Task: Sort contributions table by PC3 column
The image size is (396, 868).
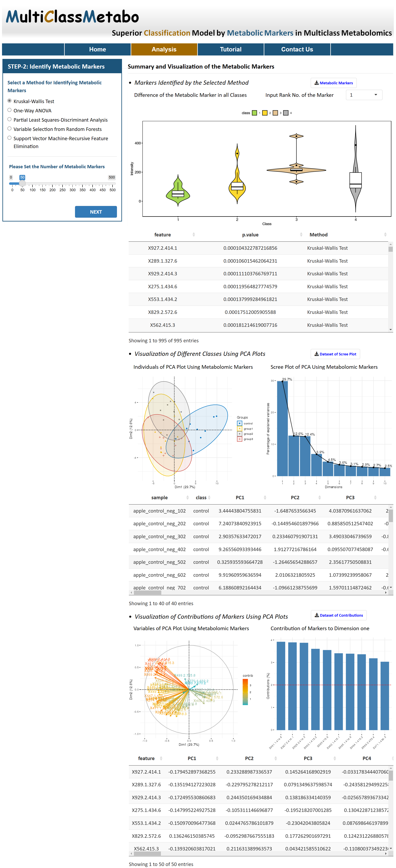Action: coord(308,758)
